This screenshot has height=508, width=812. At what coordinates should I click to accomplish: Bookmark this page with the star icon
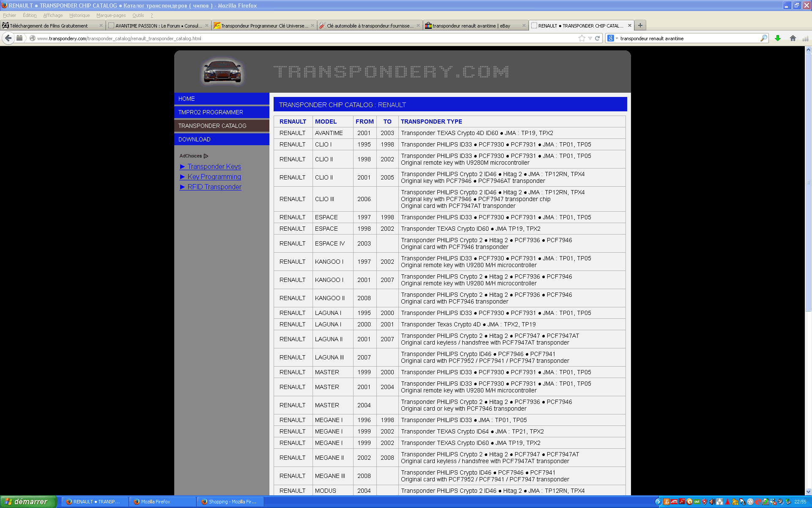tap(582, 38)
